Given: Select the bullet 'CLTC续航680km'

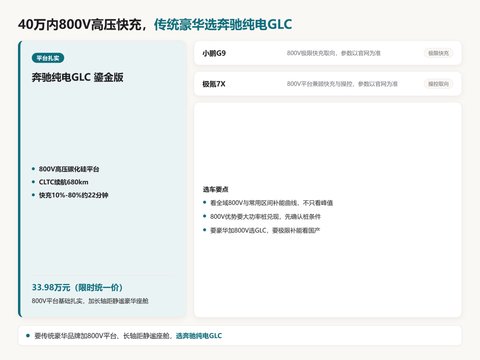Looking at the screenshot, I should tap(63, 182).
